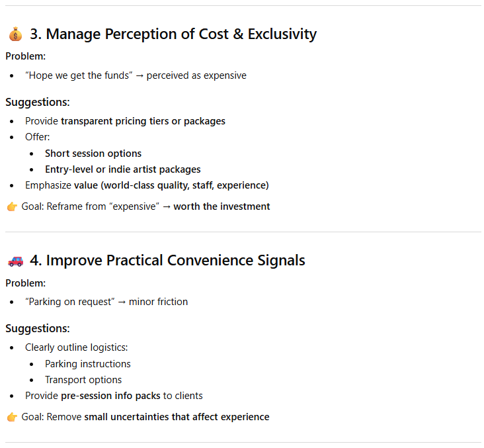The height and width of the screenshot is (448, 484).
Task: Click the "Improve Practical Convenience Signals" heading
Action: click(x=167, y=261)
